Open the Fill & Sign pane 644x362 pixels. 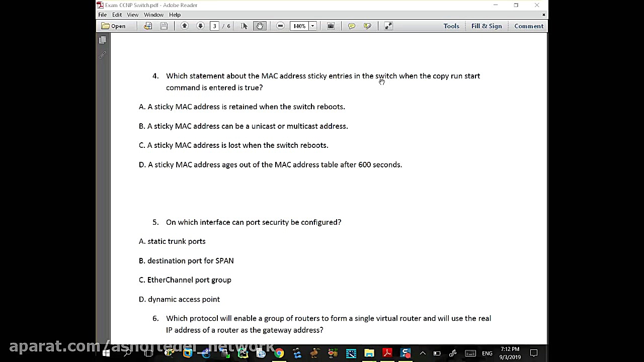tap(487, 26)
